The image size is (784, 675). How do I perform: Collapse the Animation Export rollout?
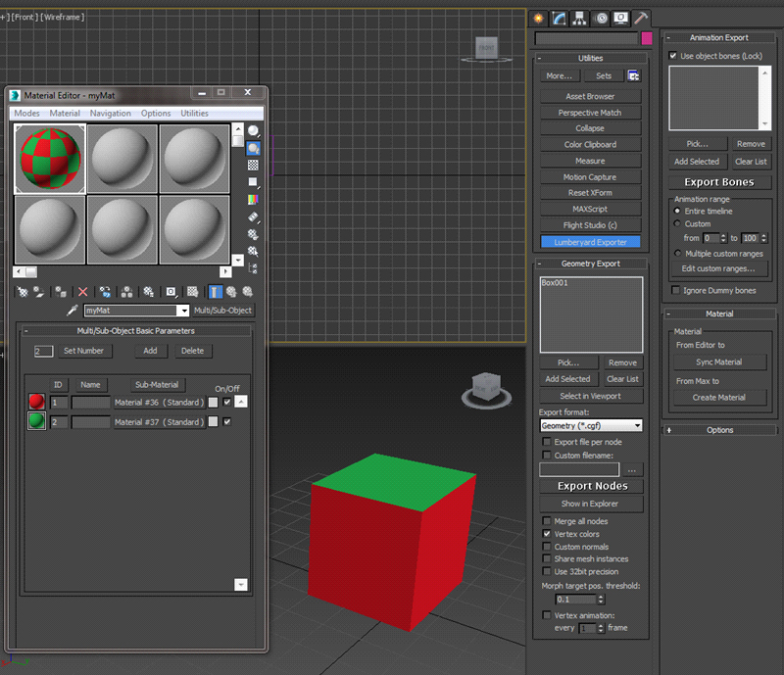tap(719, 37)
